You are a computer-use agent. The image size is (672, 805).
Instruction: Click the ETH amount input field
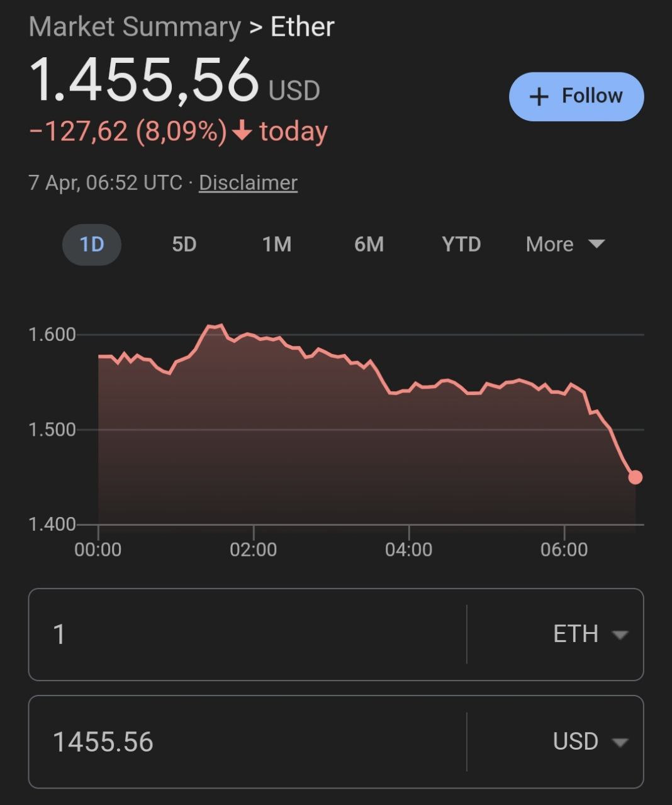248,634
